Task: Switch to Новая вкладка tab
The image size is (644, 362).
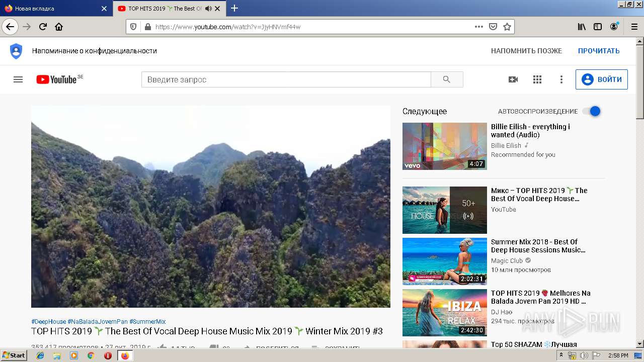Action: (55, 9)
